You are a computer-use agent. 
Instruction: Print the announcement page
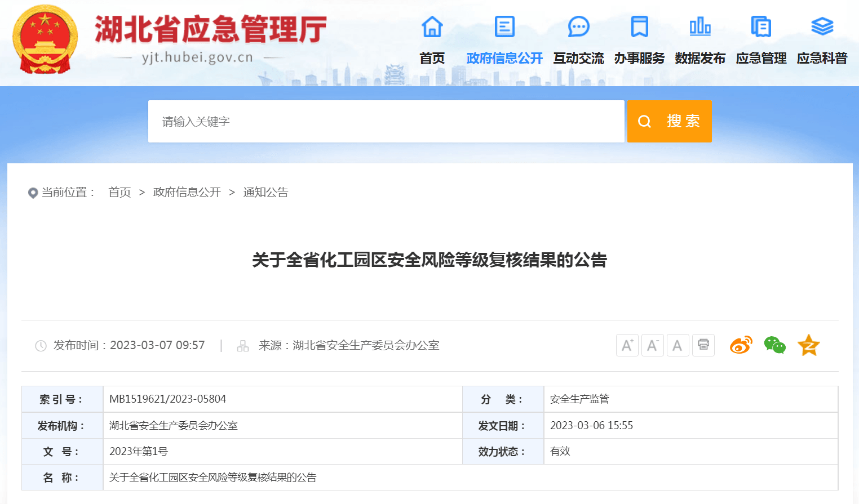point(703,345)
